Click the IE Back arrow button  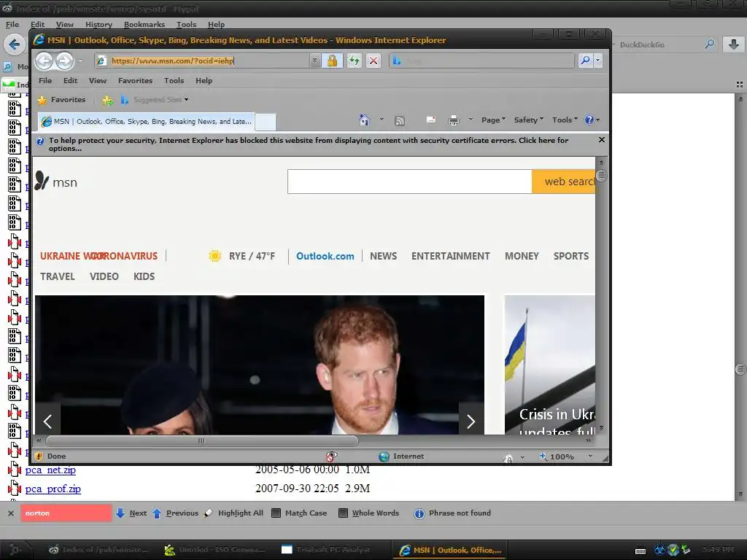point(44,61)
